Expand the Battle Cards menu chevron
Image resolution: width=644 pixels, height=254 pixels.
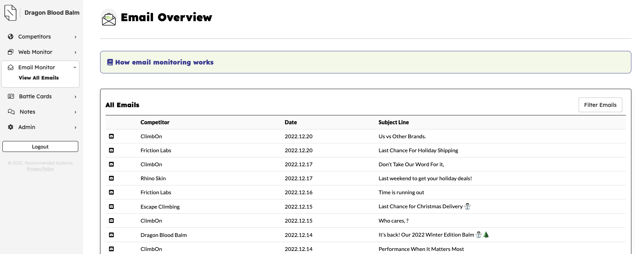pos(76,97)
